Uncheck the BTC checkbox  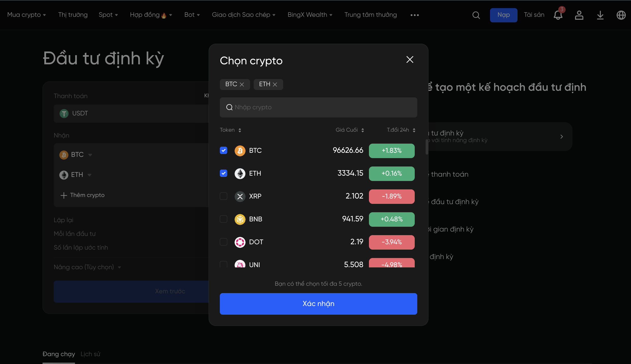pos(223,150)
